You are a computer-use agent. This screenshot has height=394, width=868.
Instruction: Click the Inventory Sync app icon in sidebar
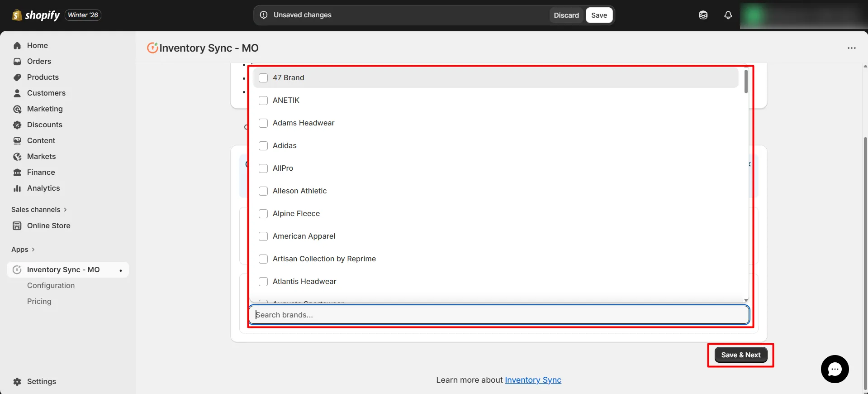pyautogui.click(x=17, y=269)
